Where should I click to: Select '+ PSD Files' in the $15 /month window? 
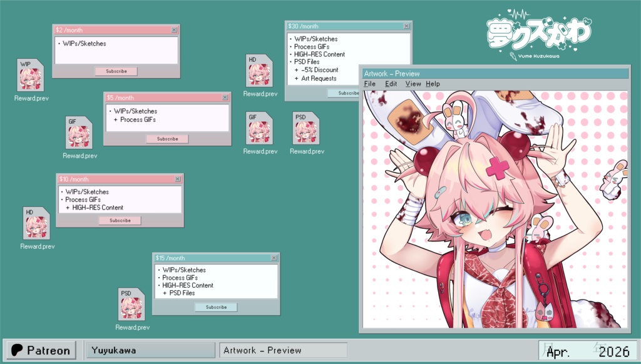(x=178, y=293)
